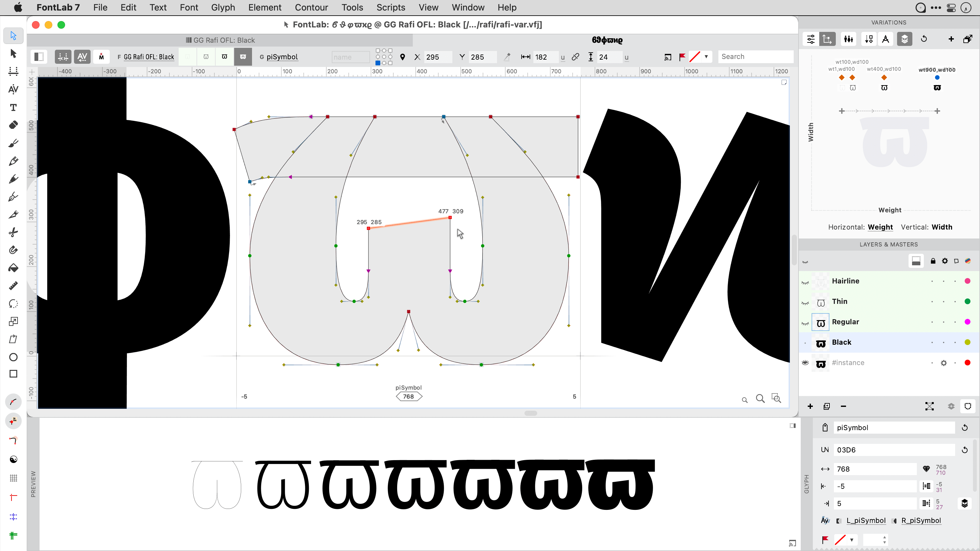
Task: Click the Width vertical axis selector
Action: coord(942,227)
